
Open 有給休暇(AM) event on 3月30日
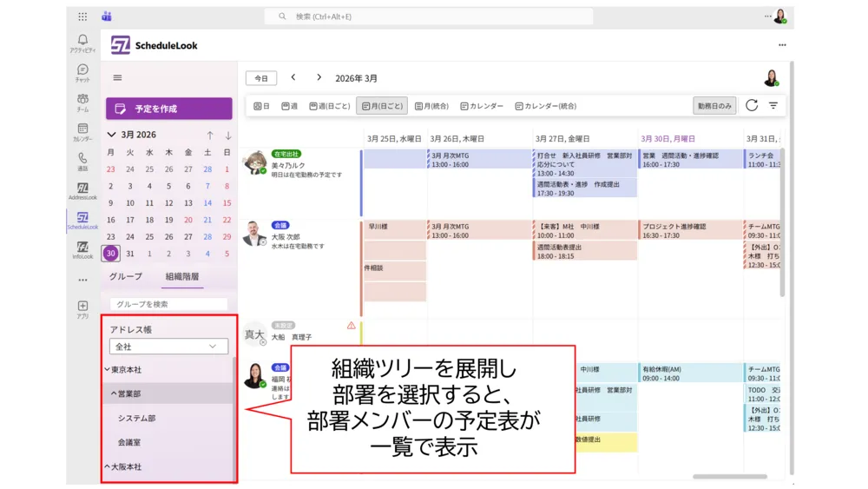(690, 373)
